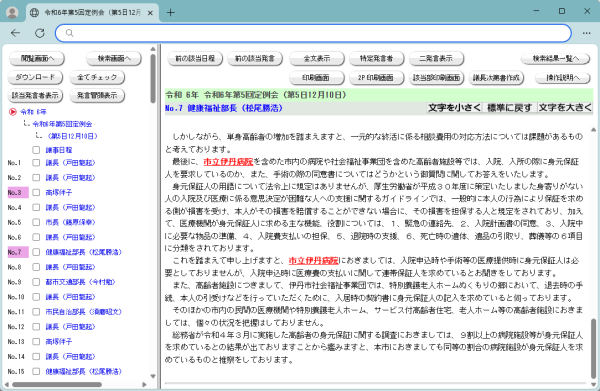
Task: Tick the checkbox for No.11 市民自治部長
Action: pos(36,312)
